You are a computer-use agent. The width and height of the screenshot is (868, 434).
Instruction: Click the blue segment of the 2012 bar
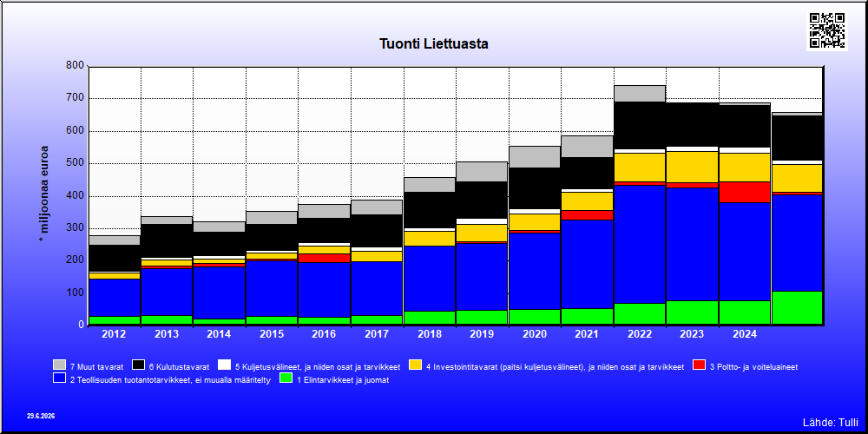point(115,298)
